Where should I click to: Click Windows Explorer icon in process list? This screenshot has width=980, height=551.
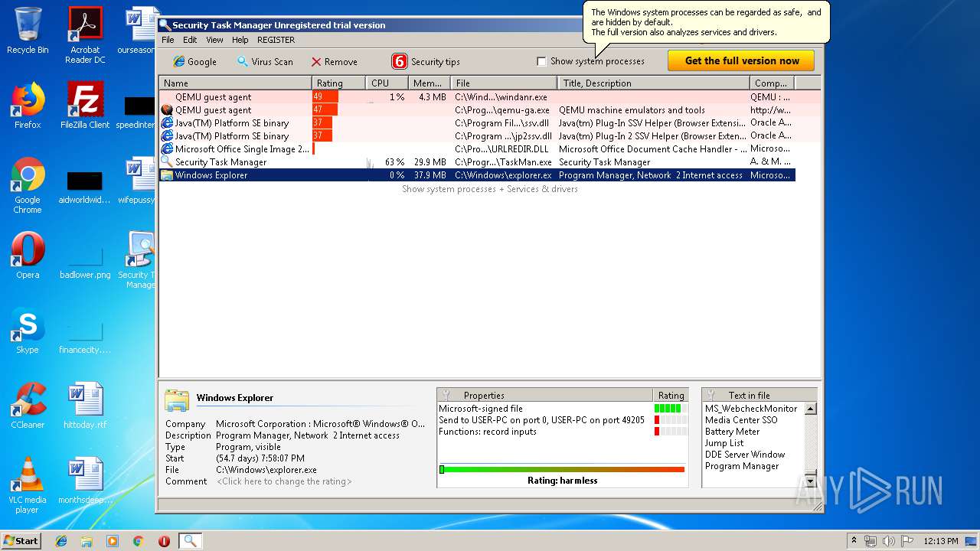point(166,175)
